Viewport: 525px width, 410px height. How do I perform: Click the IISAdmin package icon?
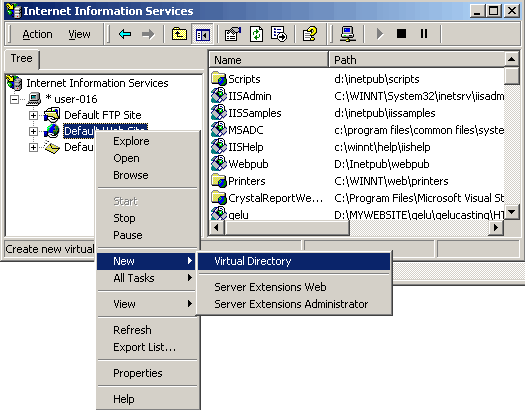point(219,96)
